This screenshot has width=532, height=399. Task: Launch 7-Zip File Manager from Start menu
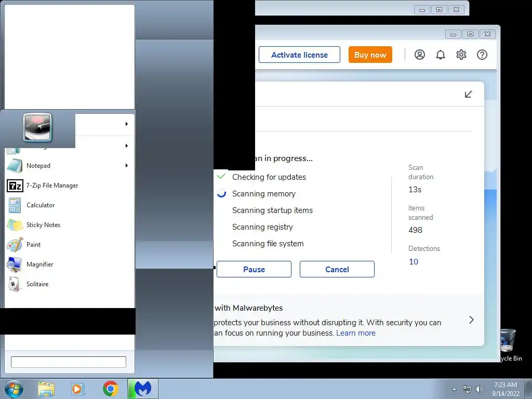coord(68,185)
